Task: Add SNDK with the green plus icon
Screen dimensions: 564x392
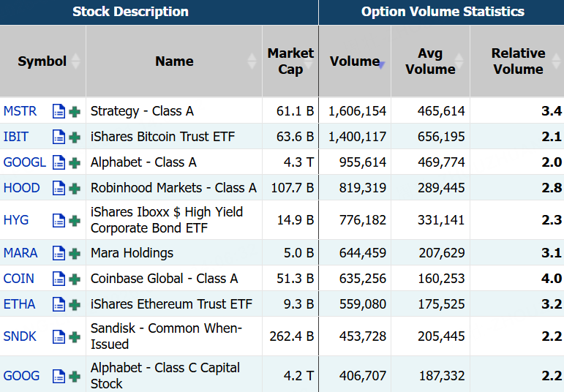Action: point(75,337)
